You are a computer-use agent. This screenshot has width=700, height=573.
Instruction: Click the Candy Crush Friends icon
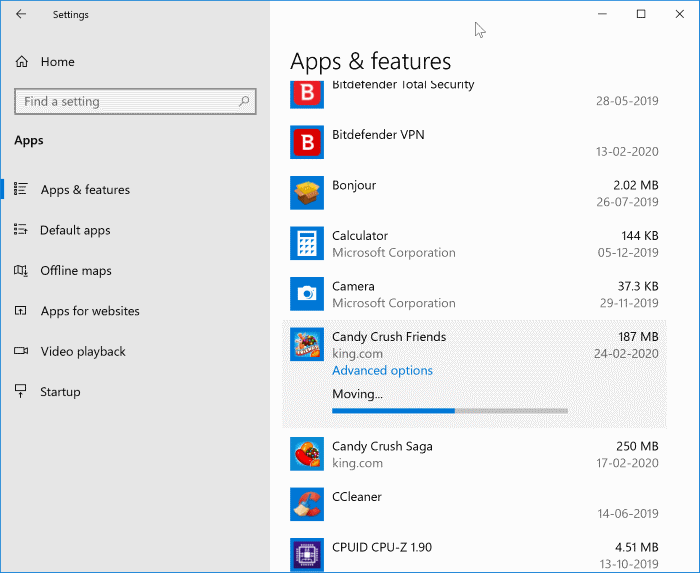[307, 344]
